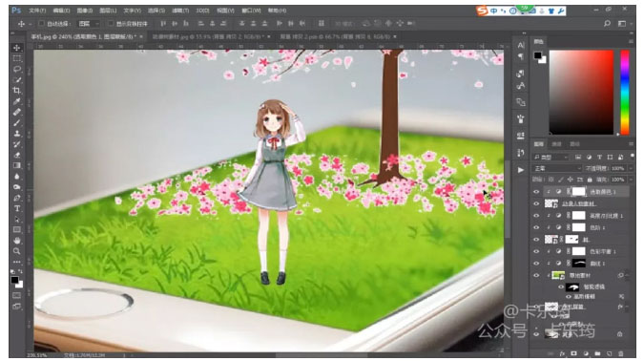Select the Rectangle shape tool
The image size is (644, 361).
coord(17,230)
